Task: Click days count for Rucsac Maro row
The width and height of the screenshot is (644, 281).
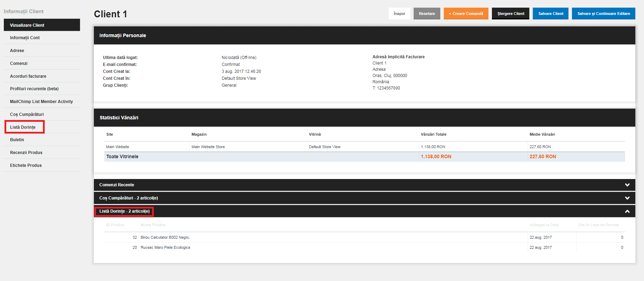Action: [622, 247]
